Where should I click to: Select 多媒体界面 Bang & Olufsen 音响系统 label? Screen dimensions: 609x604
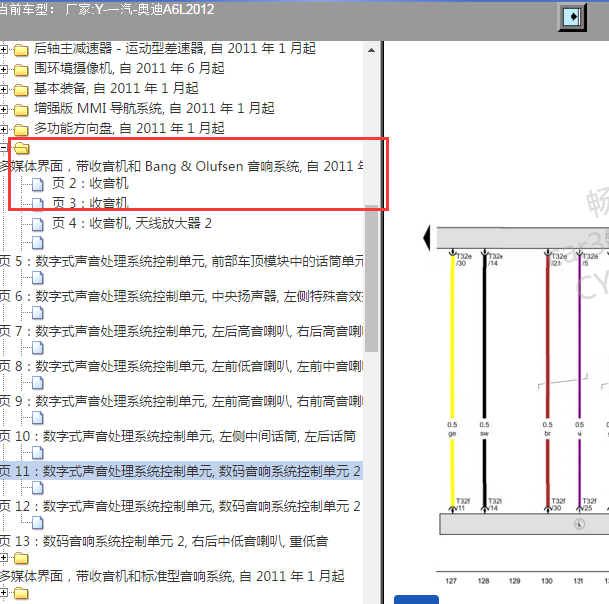(x=181, y=166)
